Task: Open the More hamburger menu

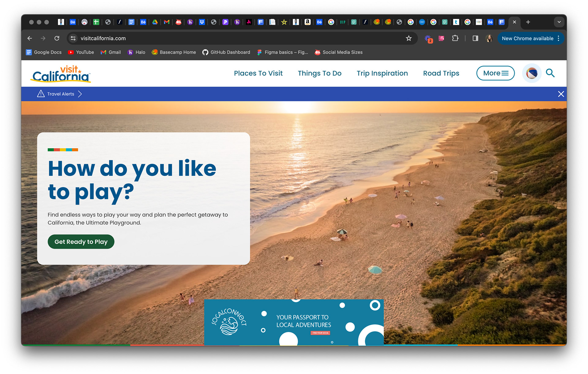Action: pos(495,73)
